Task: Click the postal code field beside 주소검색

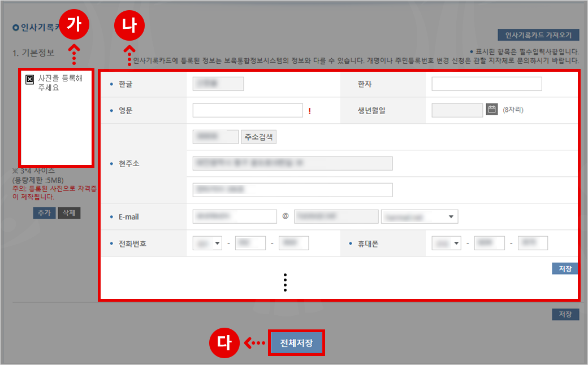Action: click(x=215, y=137)
